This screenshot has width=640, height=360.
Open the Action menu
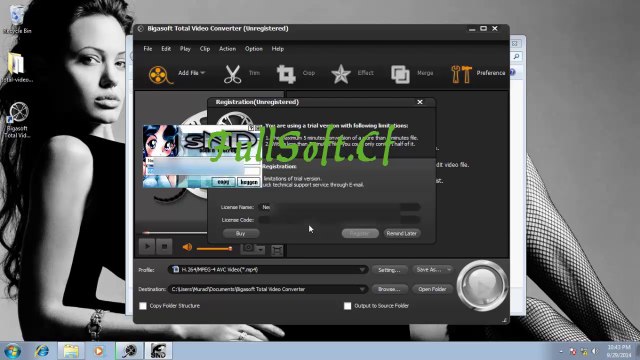click(x=227, y=49)
